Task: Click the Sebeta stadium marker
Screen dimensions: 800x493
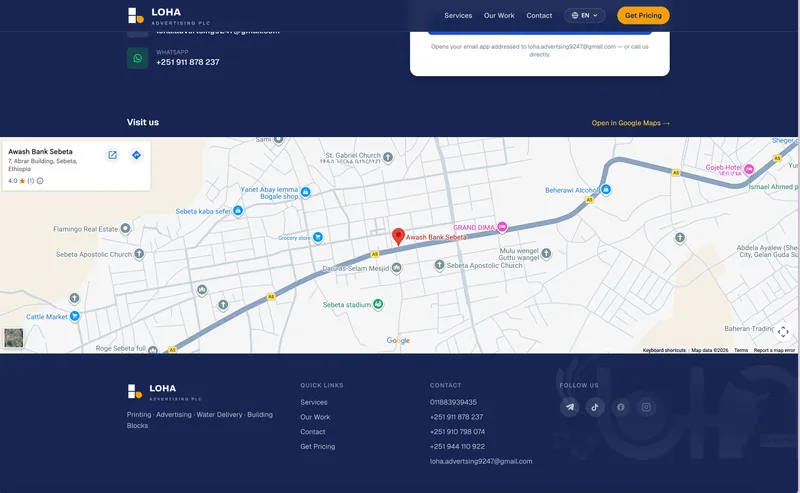Action: pyautogui.click(x=378, y=304)
